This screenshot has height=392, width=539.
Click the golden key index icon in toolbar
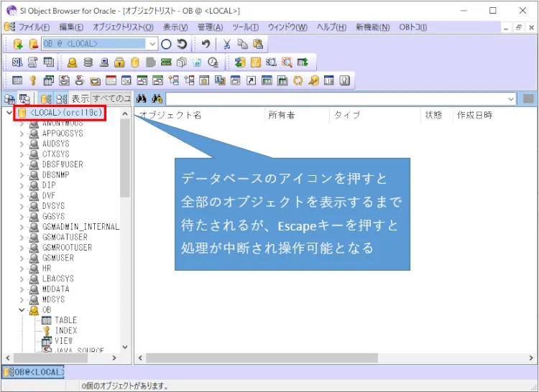pos(32,80)
